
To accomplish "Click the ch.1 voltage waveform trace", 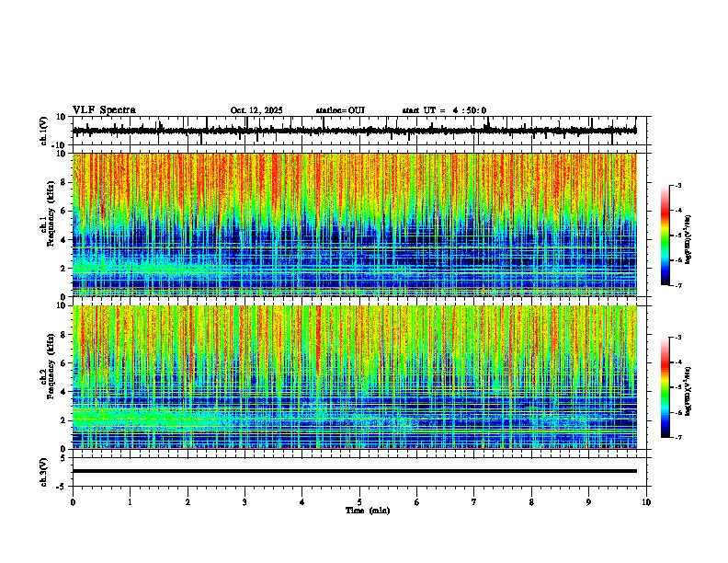I will click(354, 131).
